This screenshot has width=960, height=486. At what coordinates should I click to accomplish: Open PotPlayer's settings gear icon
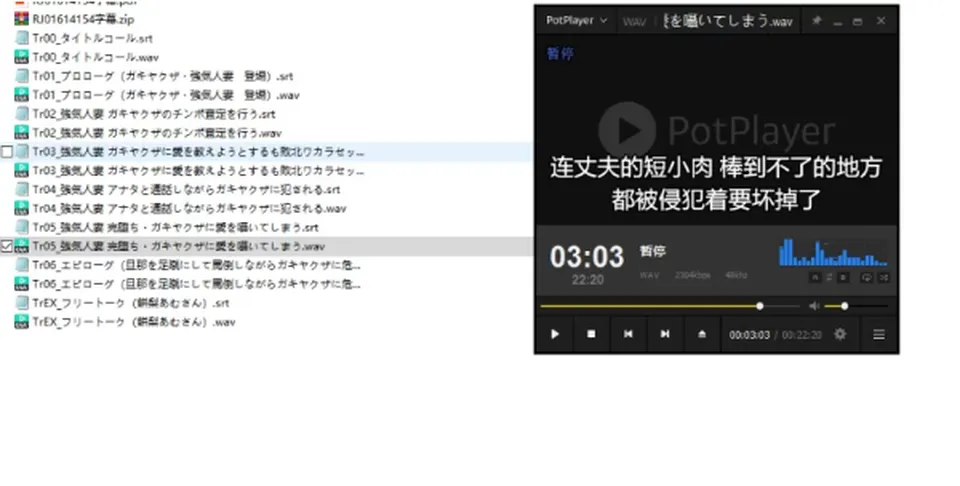click(x=840, y=334)
